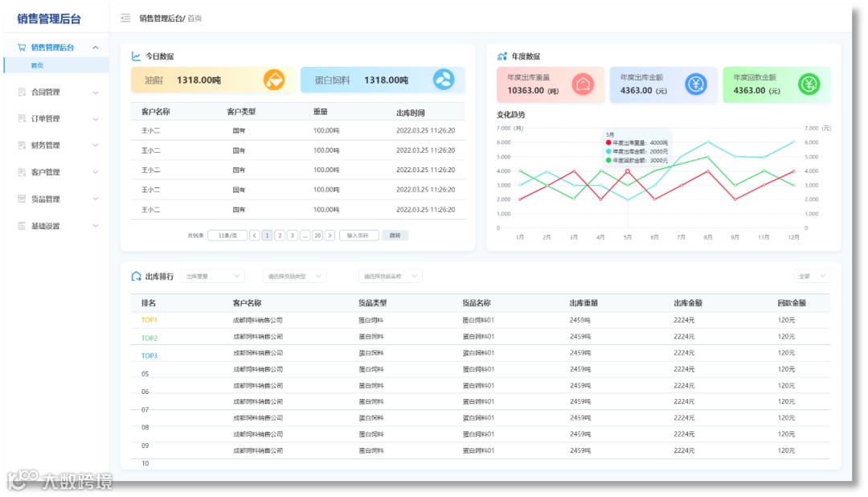Click the 基础设置 menu icon
Image resolution: width=868 pixels, height=497 pixels.
(x=22, y=226)
